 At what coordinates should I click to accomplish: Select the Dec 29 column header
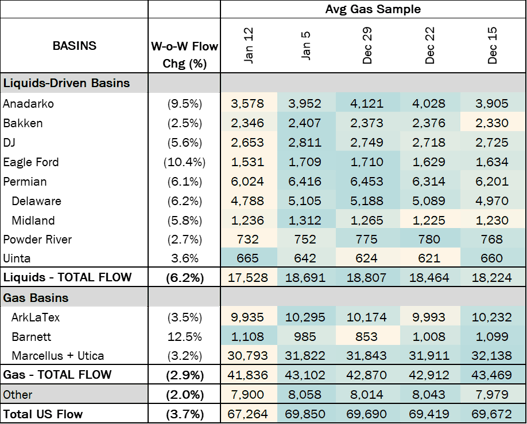pos(367,46)
